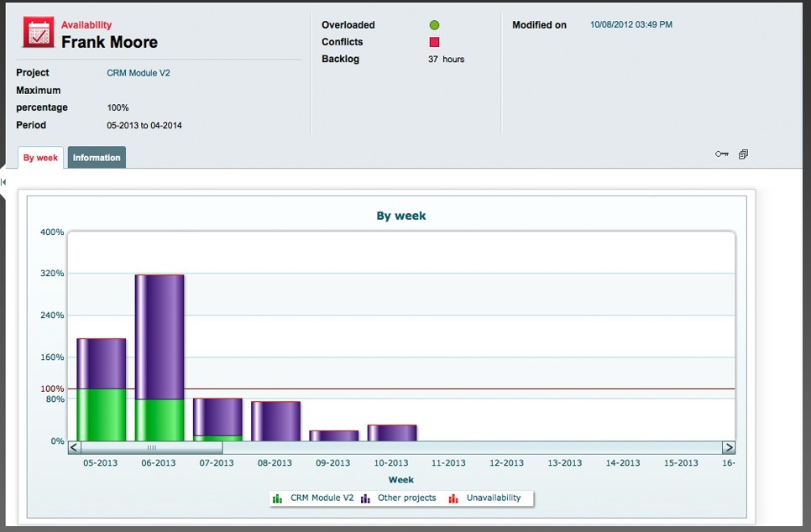Toggle CRM Module V2 legend series
This screenshot has height=532, width=811.
[x=312, y=498]
